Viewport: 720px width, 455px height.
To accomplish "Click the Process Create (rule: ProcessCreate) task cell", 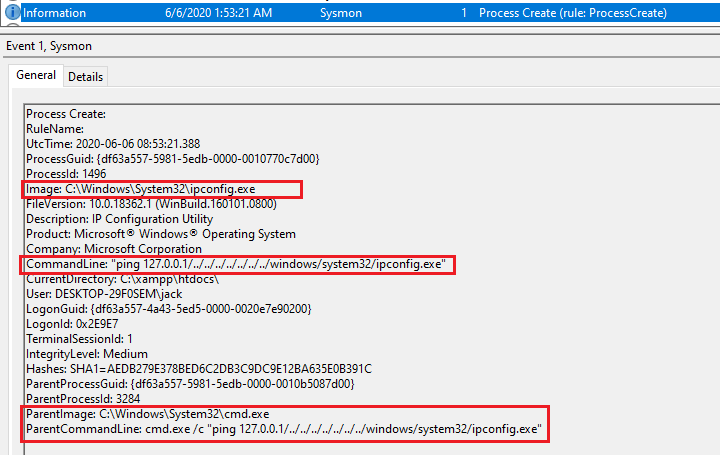I will [573, 13].
